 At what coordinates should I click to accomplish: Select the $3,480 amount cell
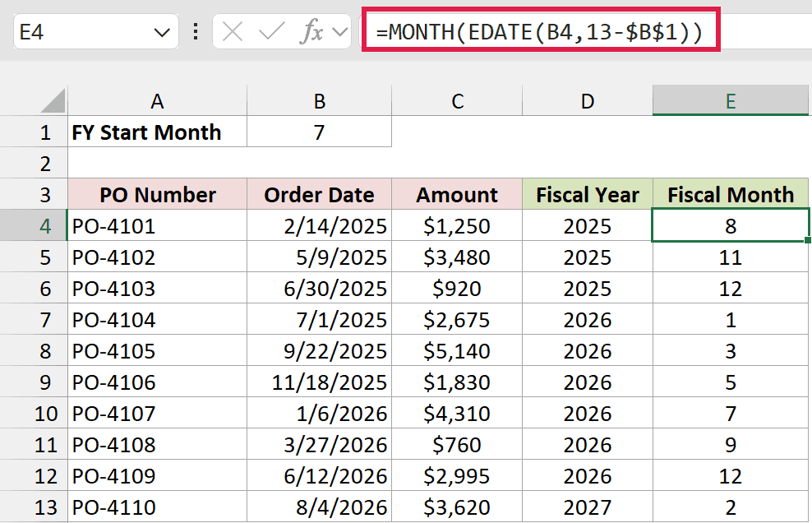(x=457, y=257)
